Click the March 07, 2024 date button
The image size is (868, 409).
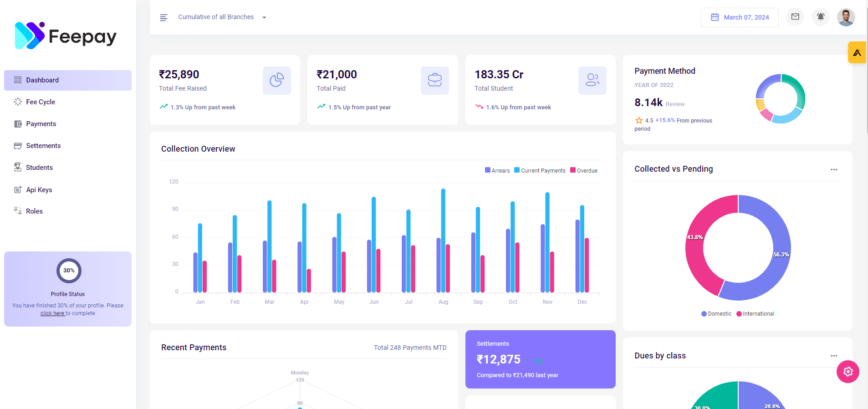pos(740,17)
